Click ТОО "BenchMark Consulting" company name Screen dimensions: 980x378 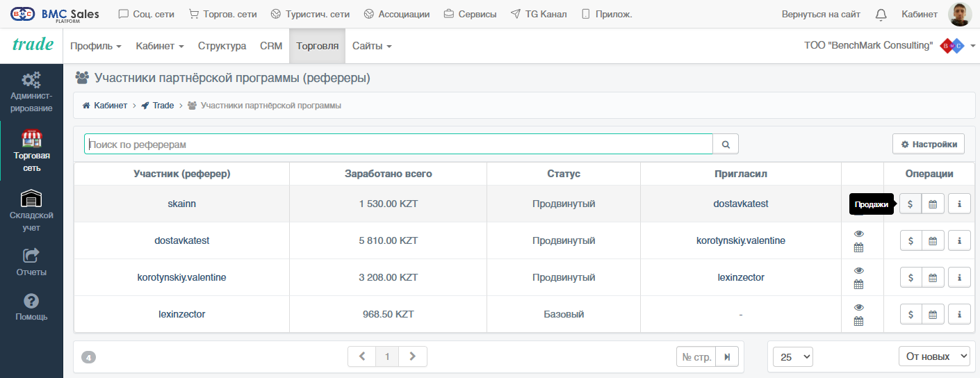(868, 46)
